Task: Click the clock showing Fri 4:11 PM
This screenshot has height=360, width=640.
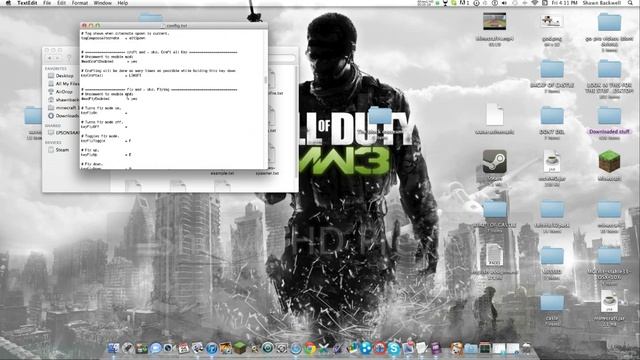Action: [x=564, y=3]
